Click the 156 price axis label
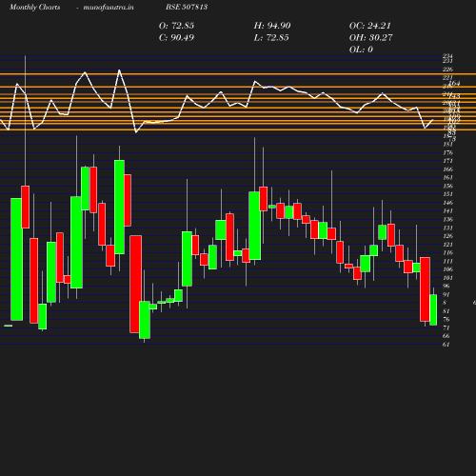 [447, 187]
